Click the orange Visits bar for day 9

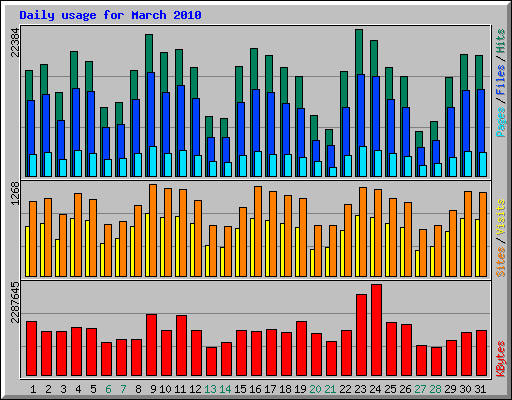[153, 230]
